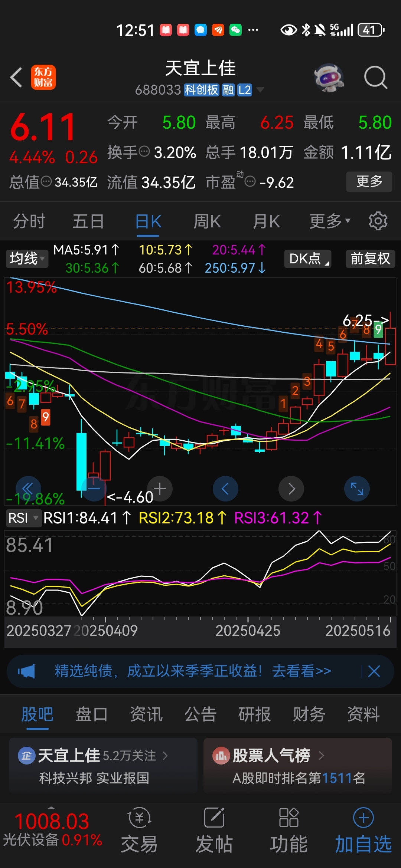Tap the 5G signal status icon
401x868 pixels.
click(x=341, y=30)
